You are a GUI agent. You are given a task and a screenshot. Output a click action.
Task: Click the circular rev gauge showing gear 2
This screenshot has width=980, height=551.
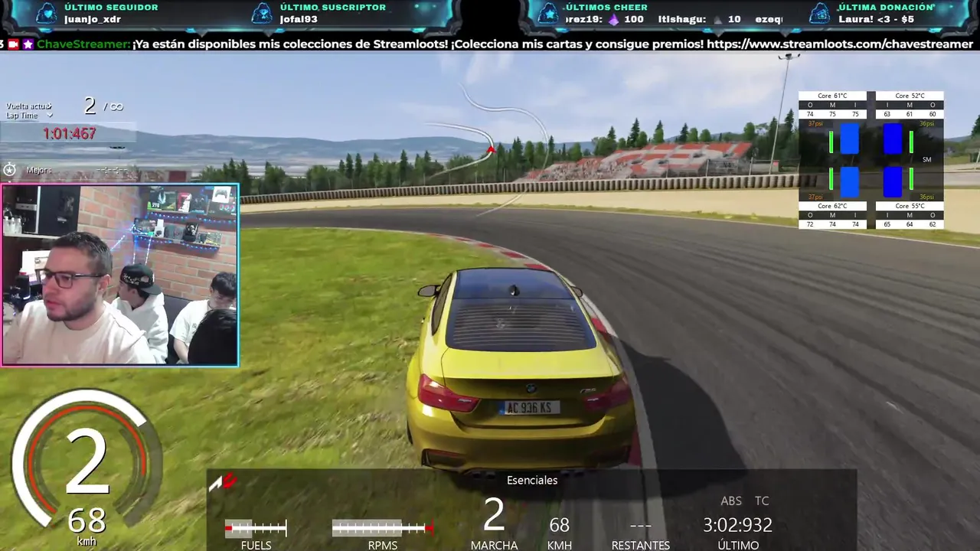point(86,458)
